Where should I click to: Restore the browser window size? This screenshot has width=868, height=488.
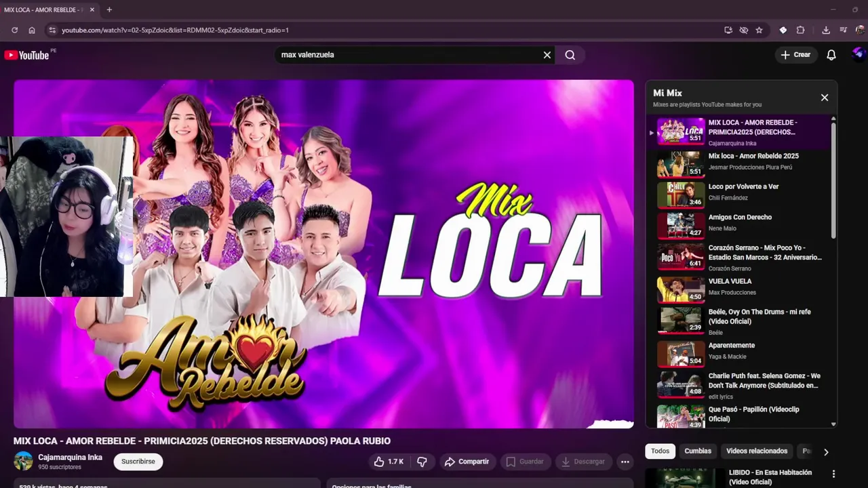[x=855, y=9]
